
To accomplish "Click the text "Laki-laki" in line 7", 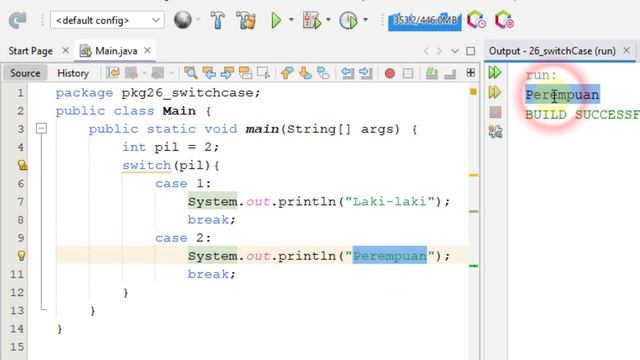I will coord(390,201).
